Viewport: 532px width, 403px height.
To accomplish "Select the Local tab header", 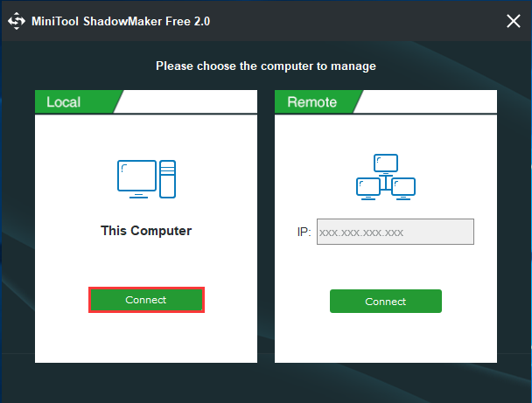I will pyautogui.click(x=64, y=101).
